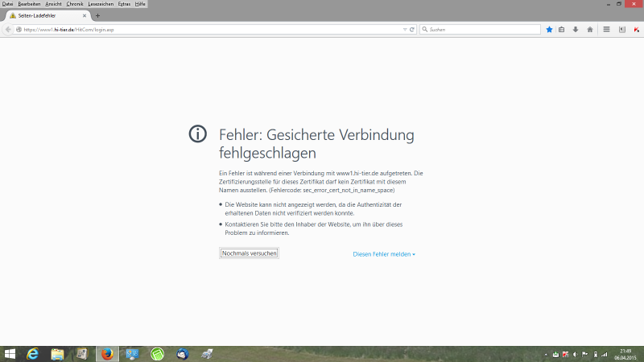Viewport: 644px width, 362px height.
Task: Open a new tab with plus button
Action: (x=97, y=15)
